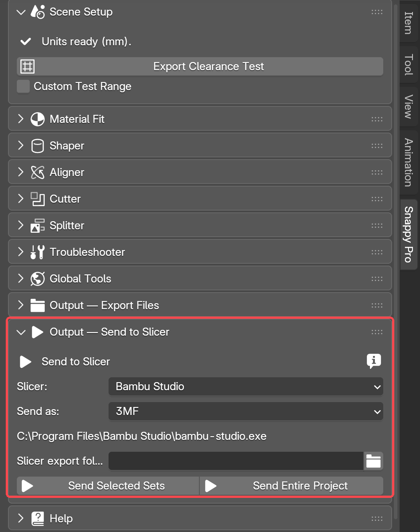Click the grid icon on Export Clearance Test
The height and width of the screenshot is (532, 420).
click(27, 66)
